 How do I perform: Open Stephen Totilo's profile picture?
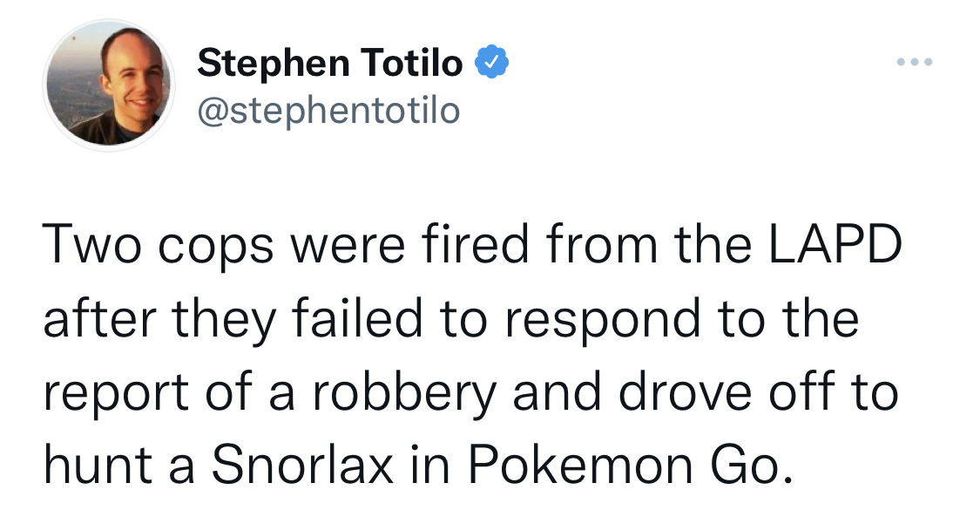coord(109,85)
